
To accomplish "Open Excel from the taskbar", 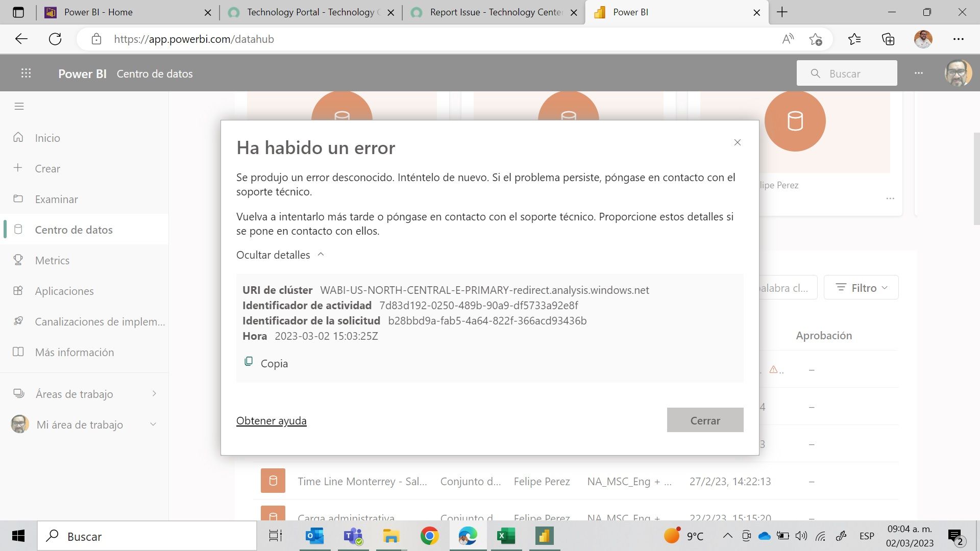I will tap(506, 536).
